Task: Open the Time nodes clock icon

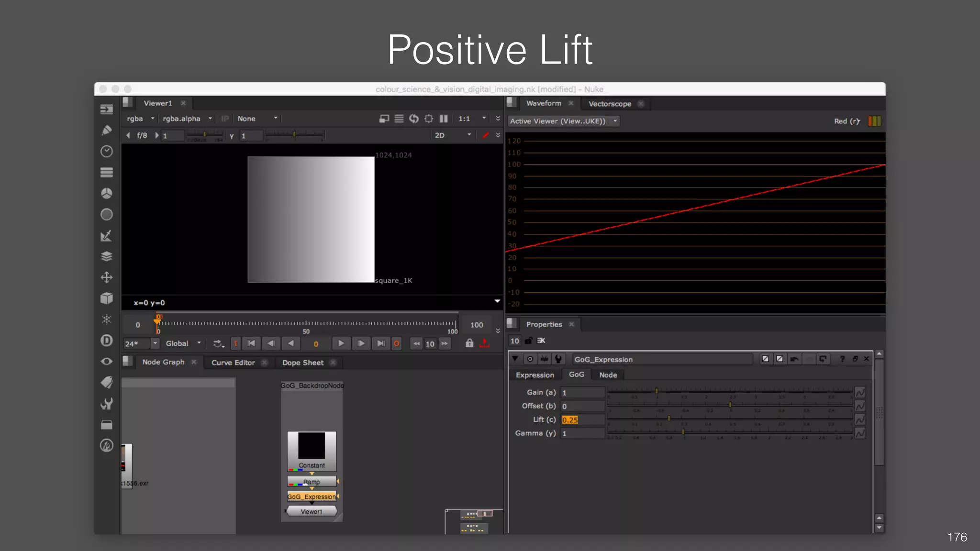Action: pyautogui.click(x=107, y=151)
